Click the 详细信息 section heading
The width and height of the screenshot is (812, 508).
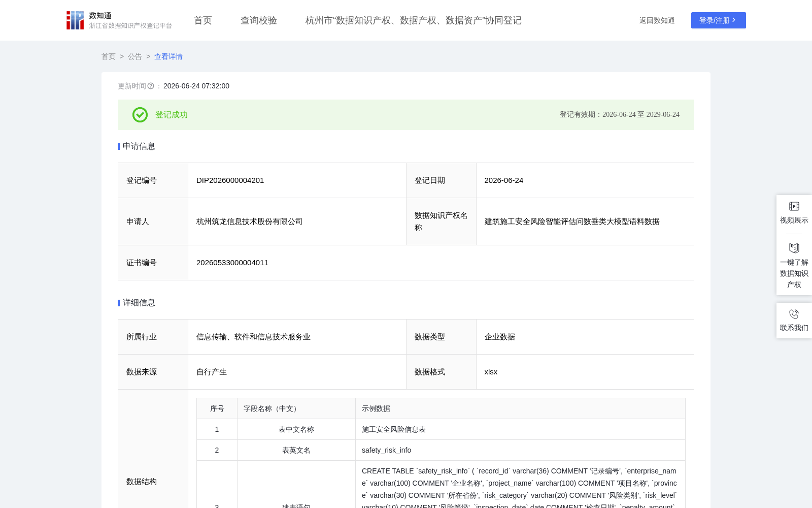[139, 303]
